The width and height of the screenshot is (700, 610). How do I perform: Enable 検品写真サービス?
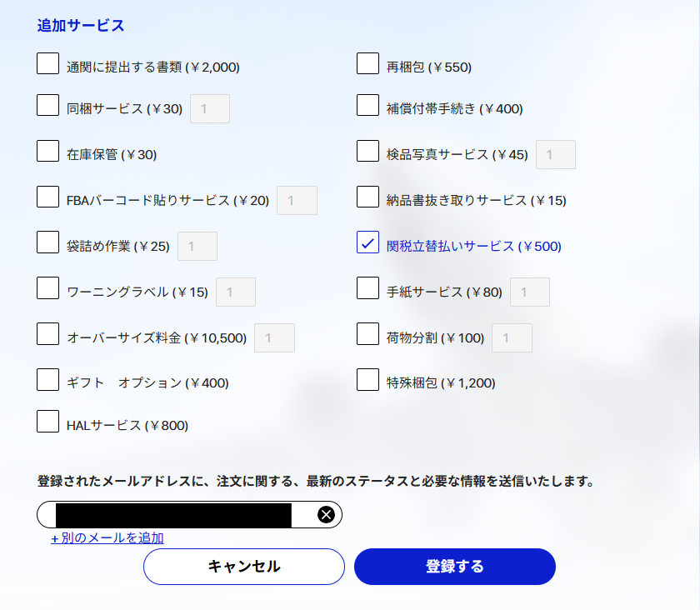tap(367, 150)
